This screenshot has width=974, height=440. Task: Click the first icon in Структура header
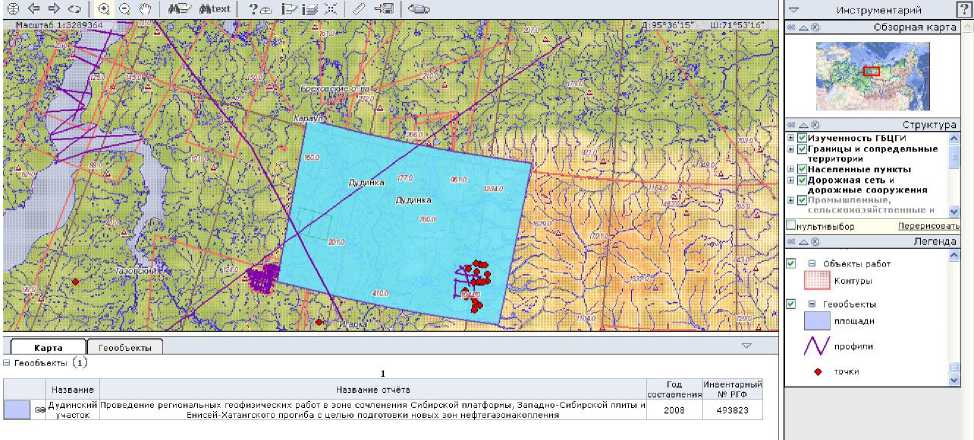pyautogui.click(x=791, y=124)
